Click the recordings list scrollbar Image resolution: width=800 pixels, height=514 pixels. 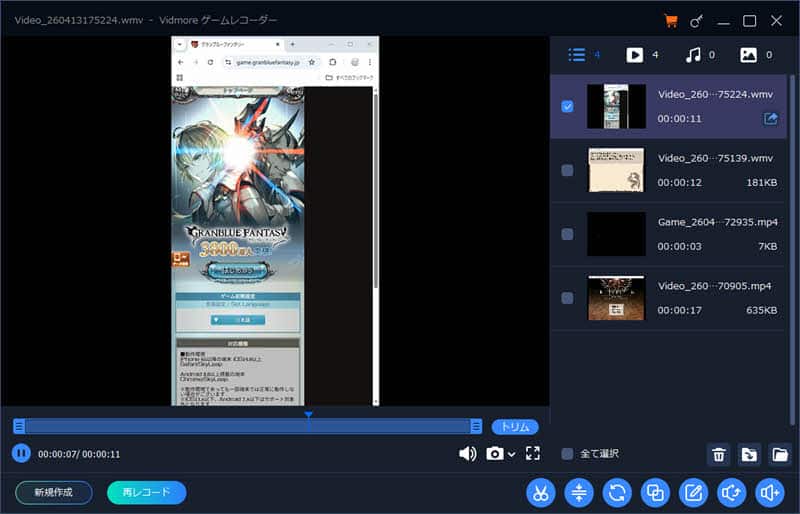click(792, 250)
